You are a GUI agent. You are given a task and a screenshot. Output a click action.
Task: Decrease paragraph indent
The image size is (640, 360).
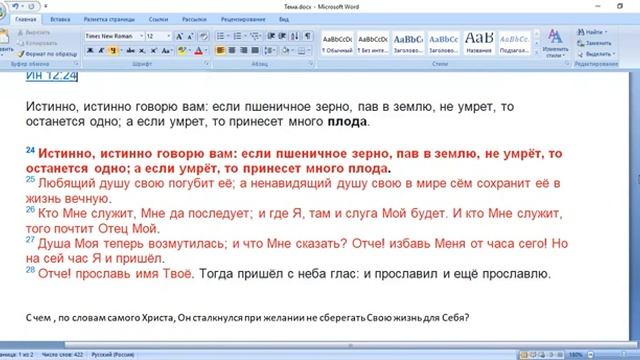271,36
